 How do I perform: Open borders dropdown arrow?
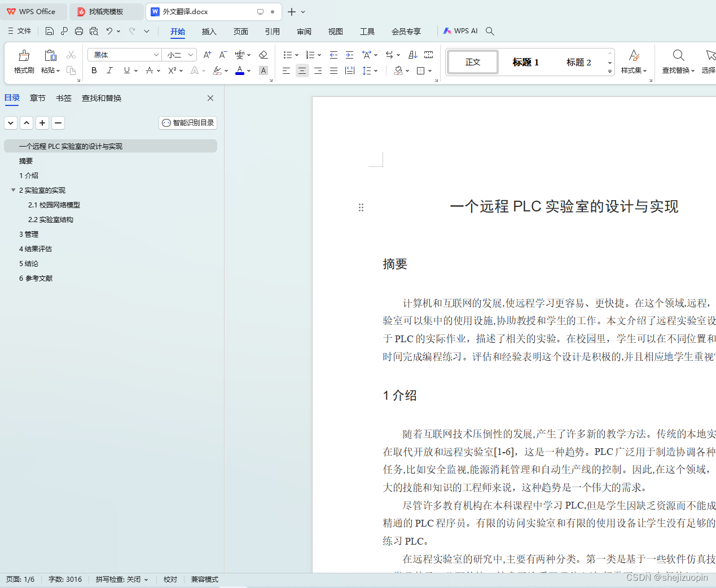[x=430, y=71]
